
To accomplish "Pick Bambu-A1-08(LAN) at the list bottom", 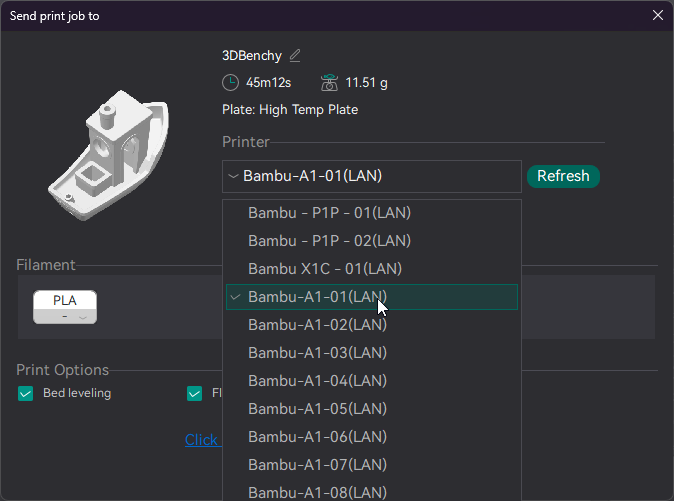I will pyautogui.click(x=372, y=492).
